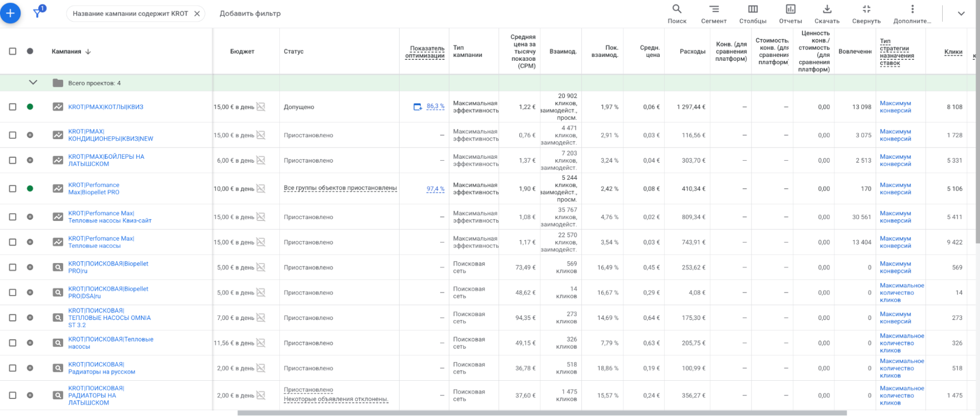980x416 pixels.
Task: Check the box for KROT|PMAX|КОТЛЫ|КВИЗ campaign
Action: click(x=13, y=107)
